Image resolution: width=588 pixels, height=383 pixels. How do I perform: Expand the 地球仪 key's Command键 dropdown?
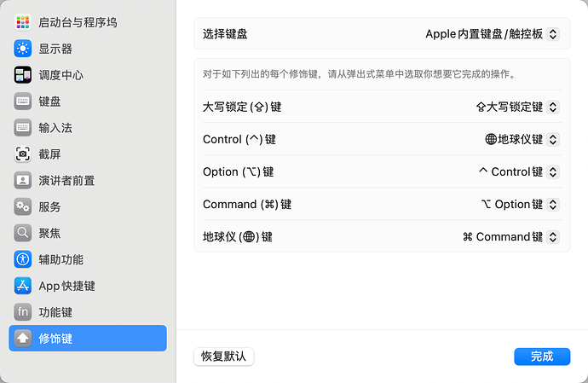tap(510, 237)
